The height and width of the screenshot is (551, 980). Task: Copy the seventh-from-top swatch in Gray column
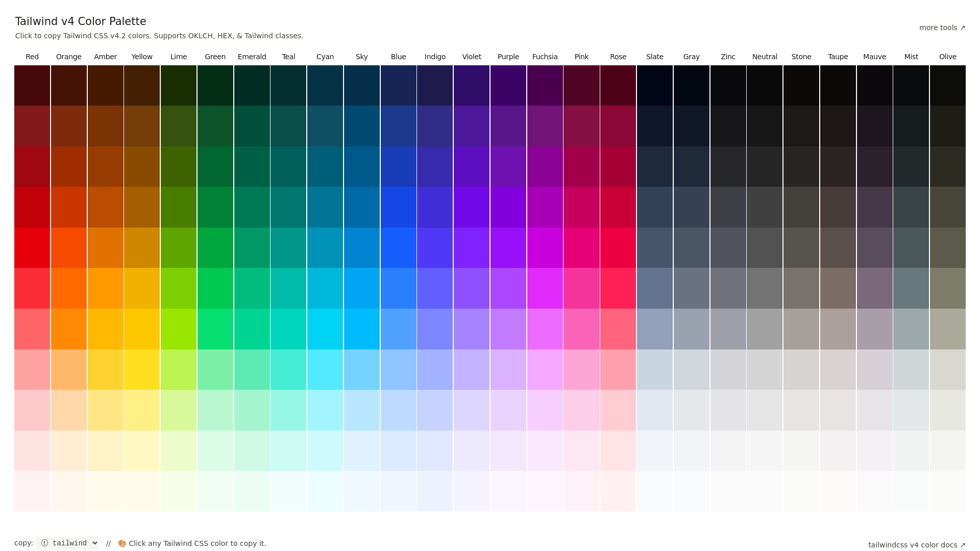pyautogui.click(x=692, y=329)
